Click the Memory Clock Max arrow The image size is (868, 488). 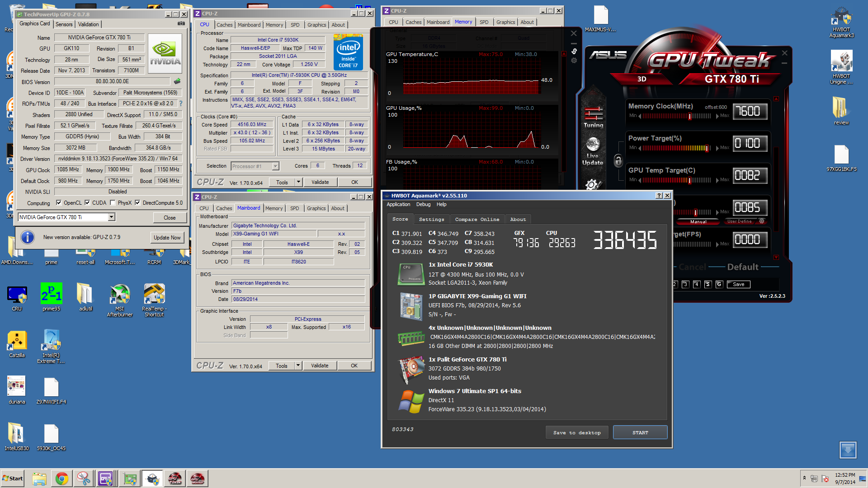point(717,116)
